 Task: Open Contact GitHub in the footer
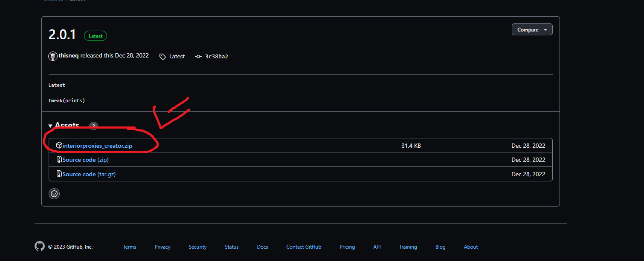(304, 247)
